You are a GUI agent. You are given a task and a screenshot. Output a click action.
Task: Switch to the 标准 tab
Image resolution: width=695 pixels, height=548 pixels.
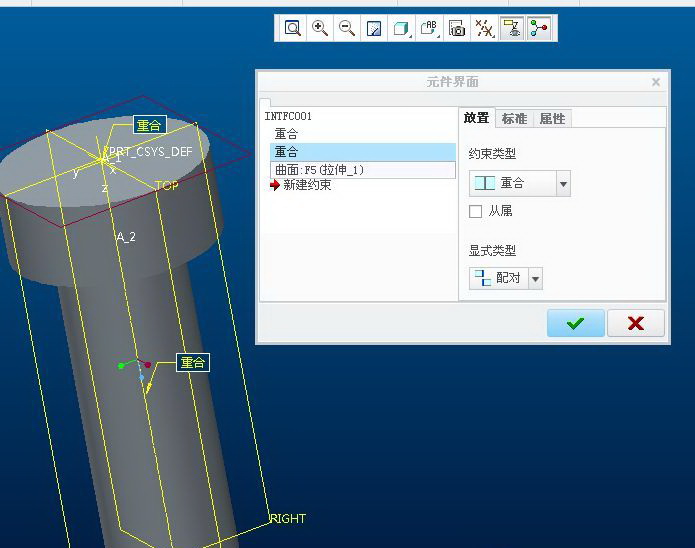tap(514, 118)
